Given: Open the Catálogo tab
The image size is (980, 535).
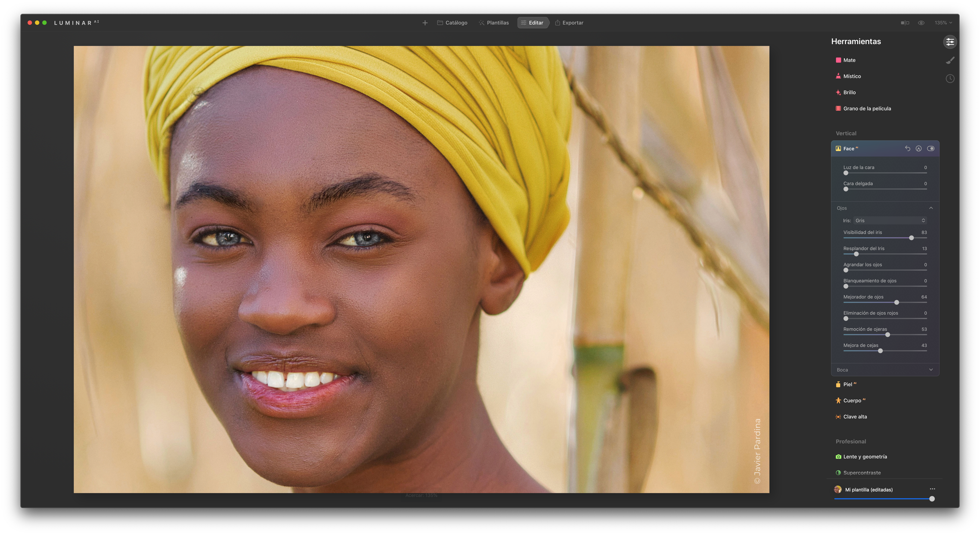Looking at the screenshot, I should pyautogui.click(x=452, y=23).
